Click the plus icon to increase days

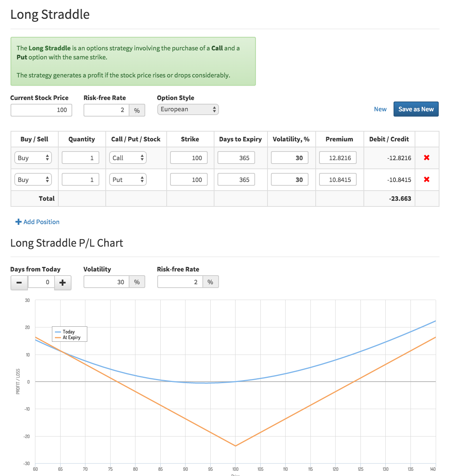[63, 282]
